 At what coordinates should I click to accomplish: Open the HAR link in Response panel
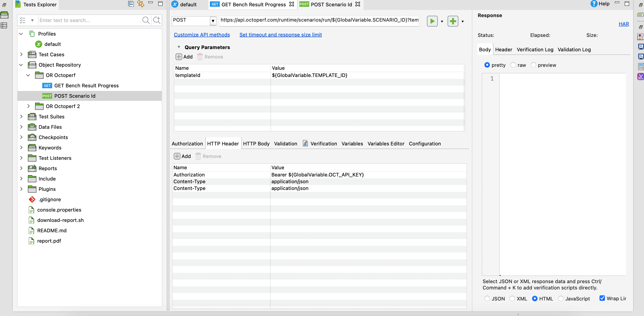coord(624,24)
